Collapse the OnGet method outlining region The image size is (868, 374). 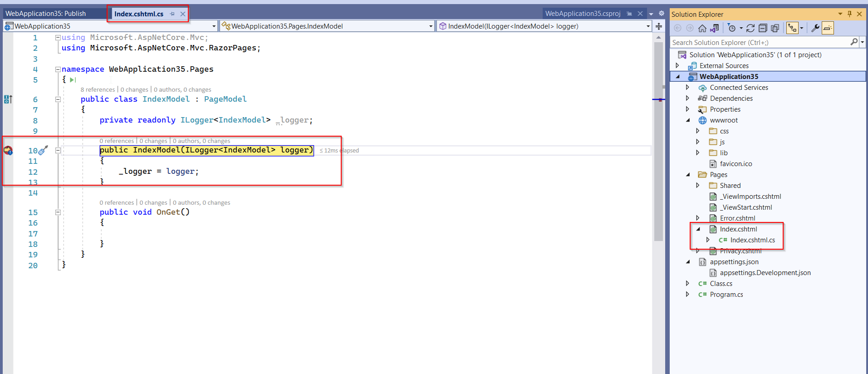(58, 212)
